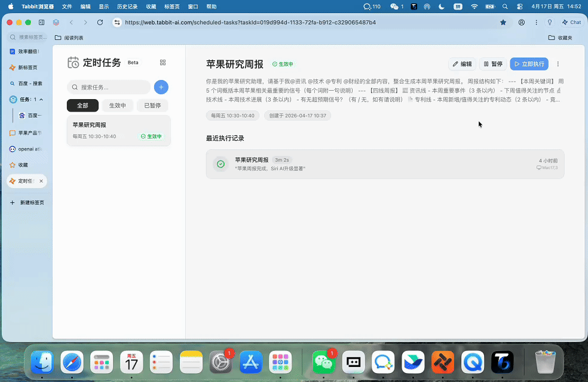
Task: Click 生效中 status badge on task card
Action: (x=151, y=136)
